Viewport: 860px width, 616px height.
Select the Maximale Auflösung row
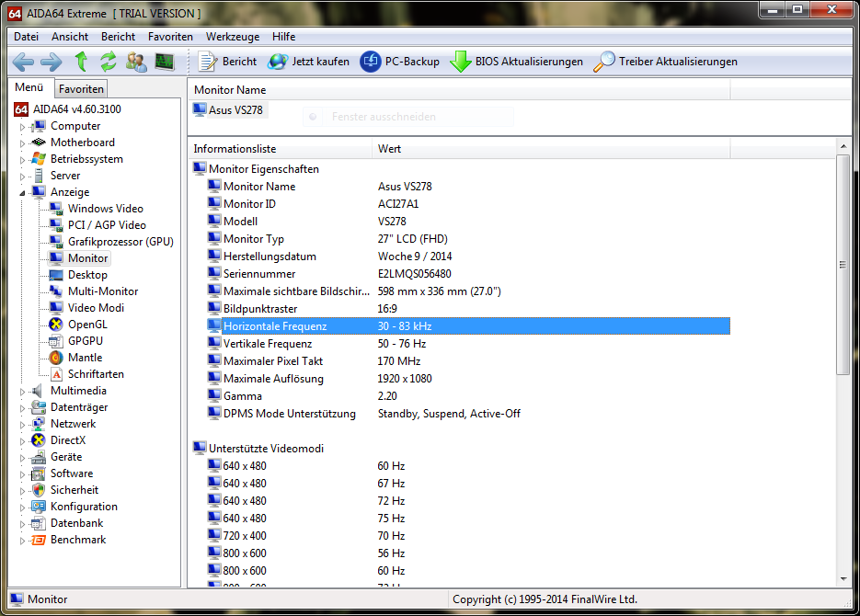pyautogui.click(x=469, y=379)
